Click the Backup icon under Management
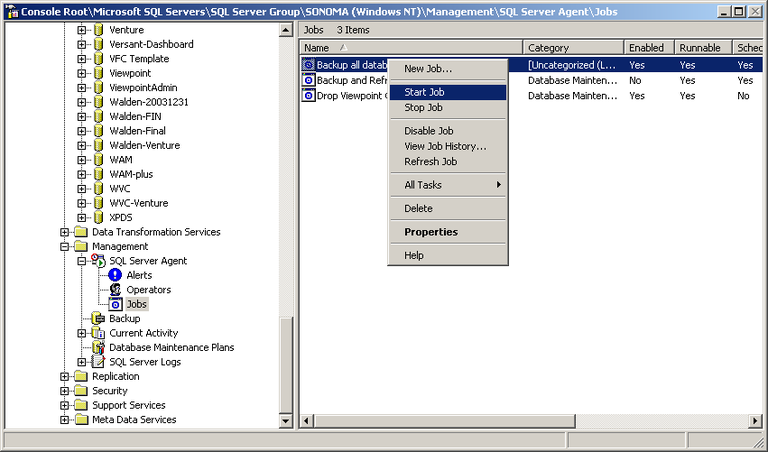Image resolution: width=768 pixels, height=452 pixels. (98, 319)
